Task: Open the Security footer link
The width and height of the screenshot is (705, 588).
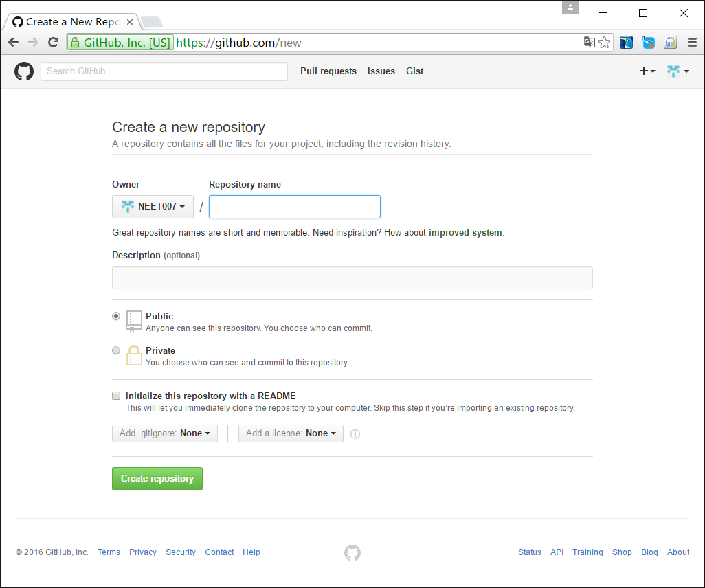Action: click(x=181, y=552)
